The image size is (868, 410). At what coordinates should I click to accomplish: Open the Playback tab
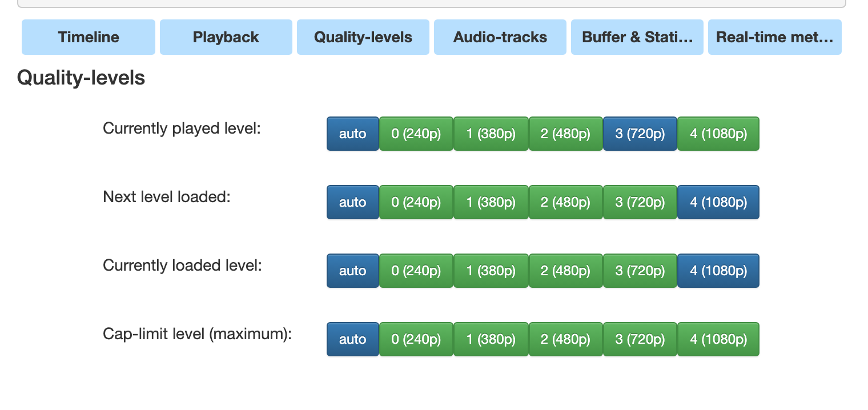click(226, 37)
